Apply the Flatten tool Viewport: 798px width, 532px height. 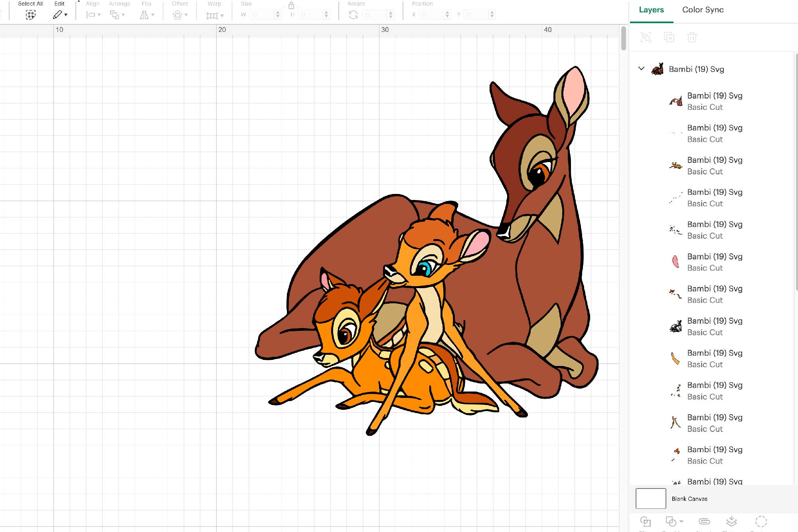click(x=732, y=521)
